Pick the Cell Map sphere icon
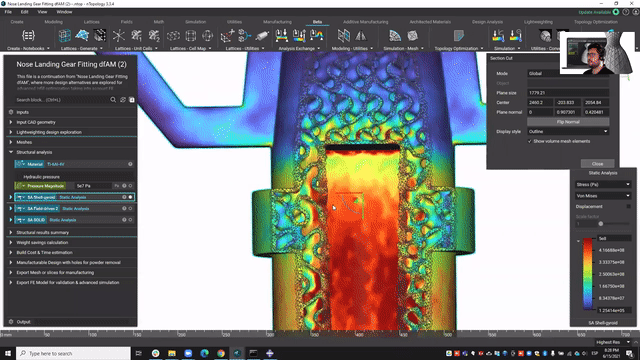 point(207,36)
